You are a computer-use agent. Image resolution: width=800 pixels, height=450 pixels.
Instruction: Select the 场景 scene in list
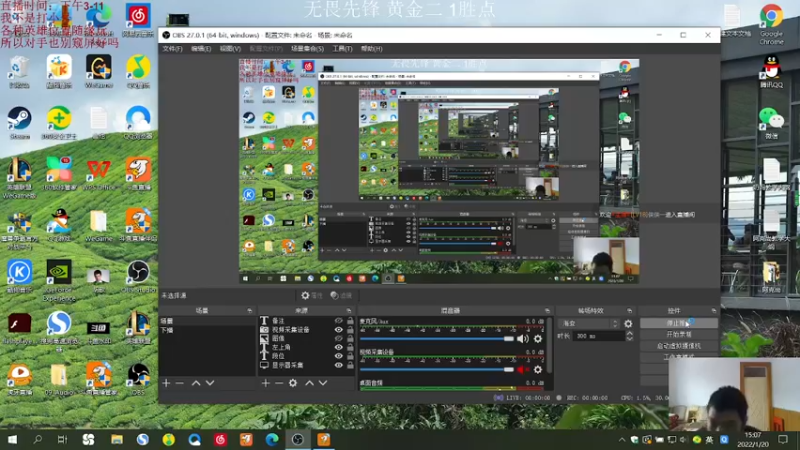point(207,321)
